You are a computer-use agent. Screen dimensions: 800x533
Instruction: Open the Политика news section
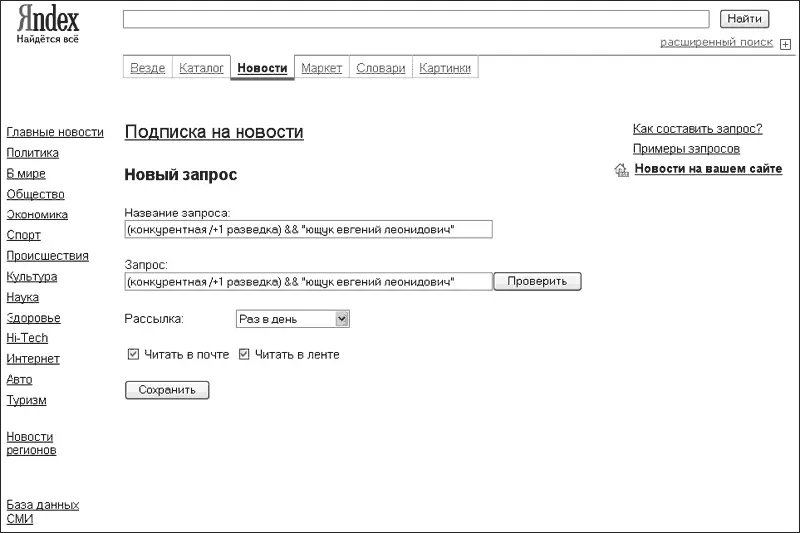[x=33, y=153]
